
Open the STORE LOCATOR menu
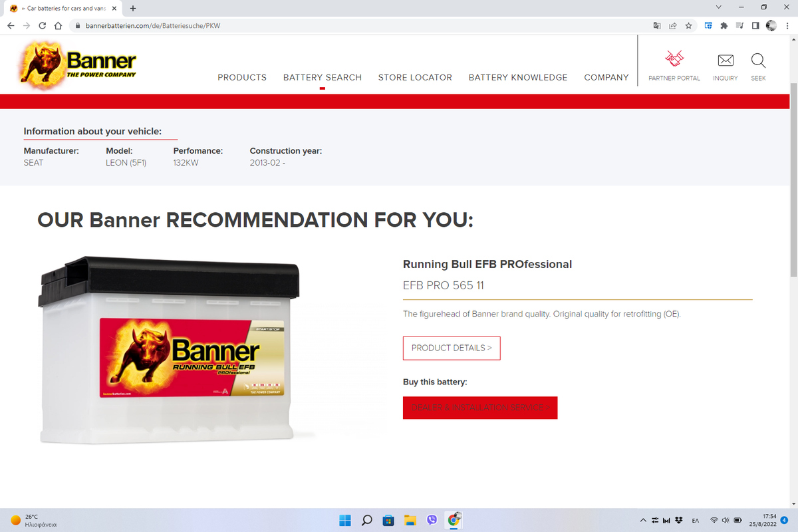pyautogui.click(x=415, y=78)
